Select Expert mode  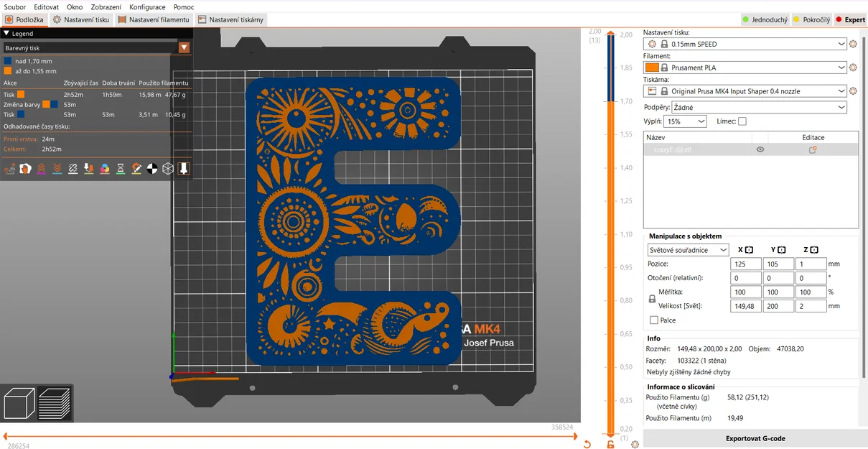pos(850,20)
